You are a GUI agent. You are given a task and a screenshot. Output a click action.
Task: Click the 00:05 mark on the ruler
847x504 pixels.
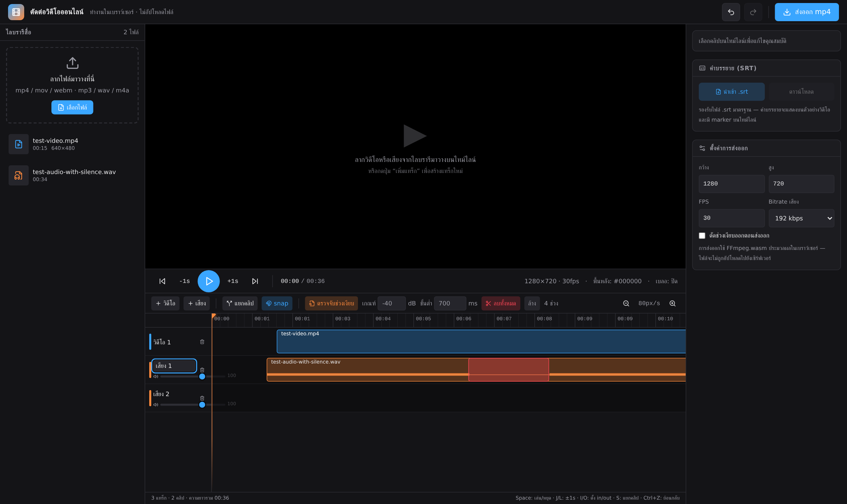coord(423,319)
